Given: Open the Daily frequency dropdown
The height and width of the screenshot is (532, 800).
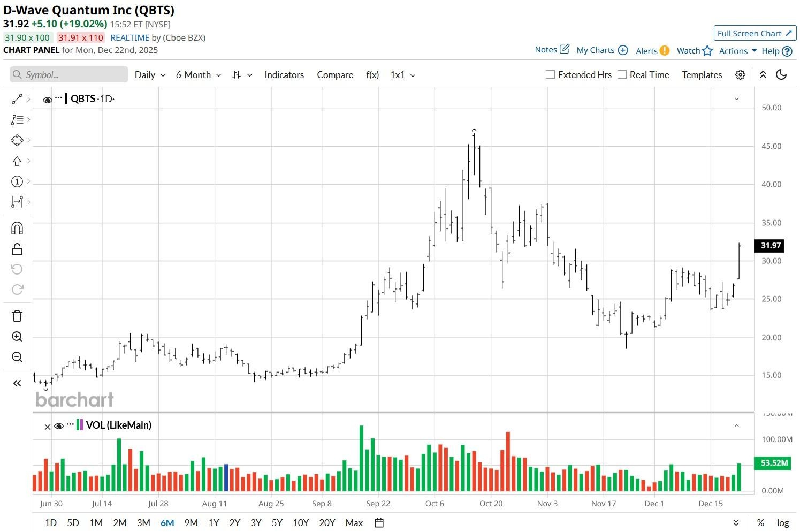Looking at the screenshot, I should [x=150, y=75].
